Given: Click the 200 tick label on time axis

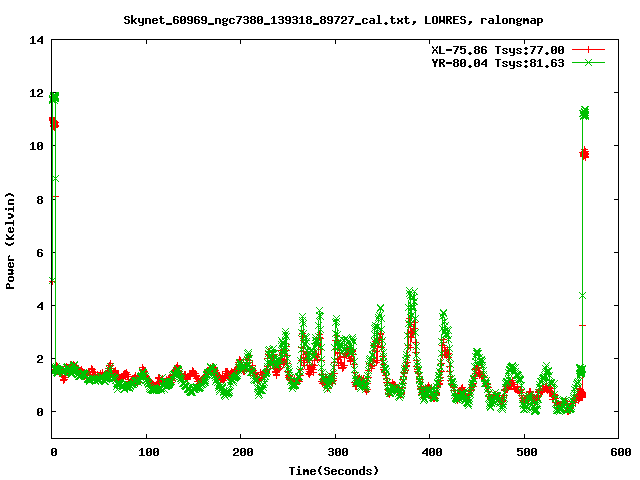Looking at the screenshot, I should pyautogui.click(x=241, y=452).
